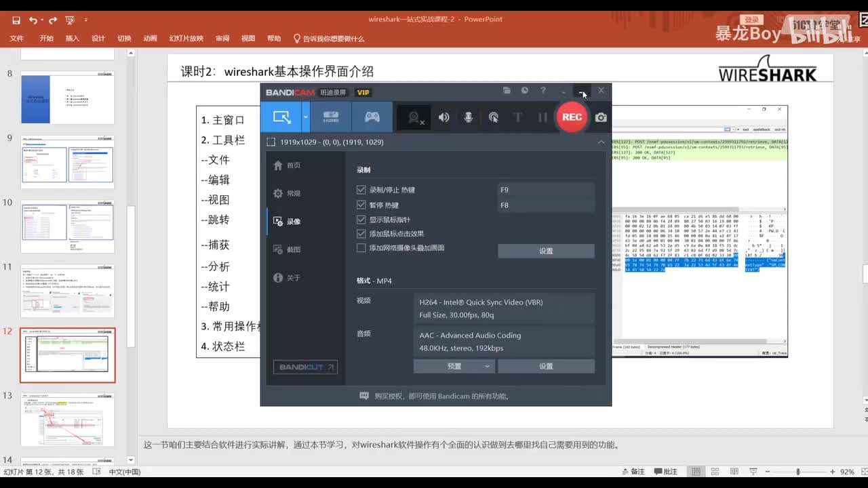868x488 pixels.
Task: Toggle 备注 notes button in status bar
Action: [633, 472]
